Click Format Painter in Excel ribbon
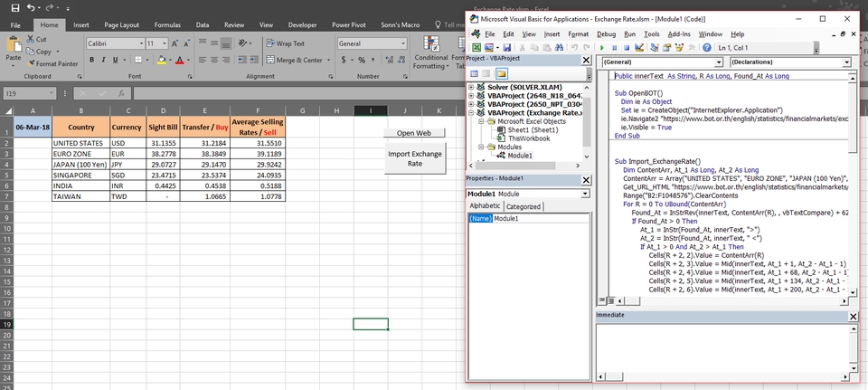Screen dimensions: 868x390 pos(52,63)
